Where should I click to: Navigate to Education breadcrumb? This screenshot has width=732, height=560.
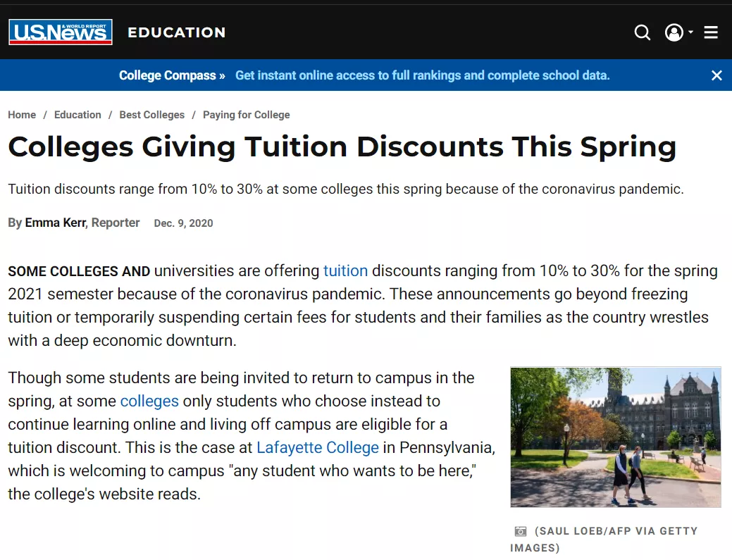pos(77,115)
